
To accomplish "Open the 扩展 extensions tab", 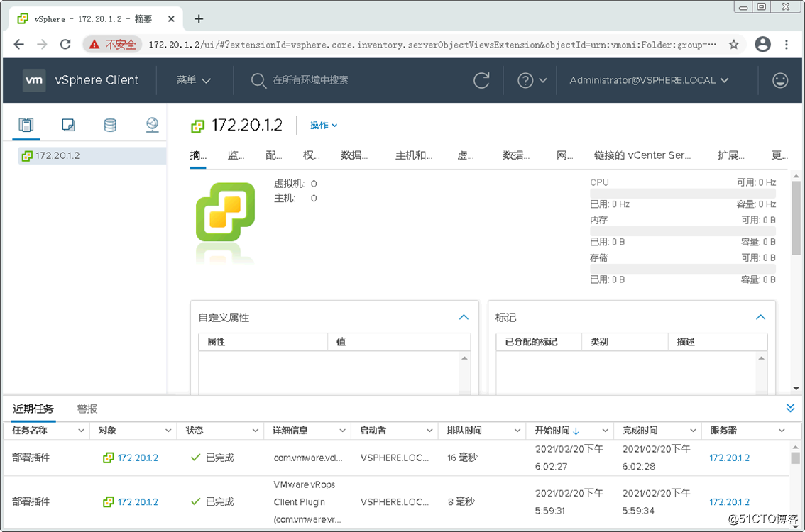I will [730, 155].
